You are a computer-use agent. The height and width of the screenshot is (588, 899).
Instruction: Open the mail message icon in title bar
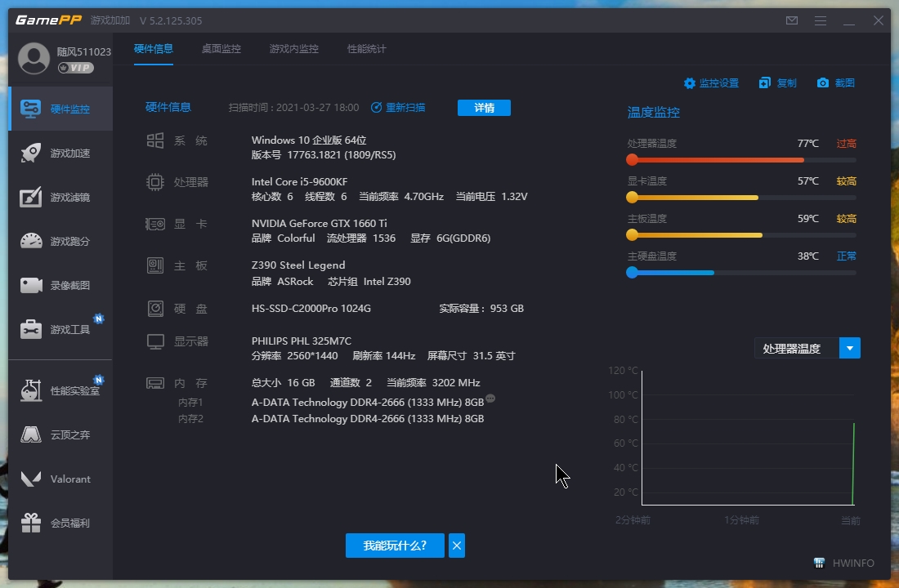point(792,20)
